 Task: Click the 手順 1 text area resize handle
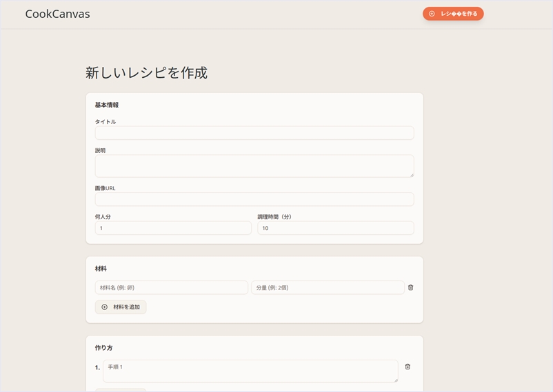[395, 380]
